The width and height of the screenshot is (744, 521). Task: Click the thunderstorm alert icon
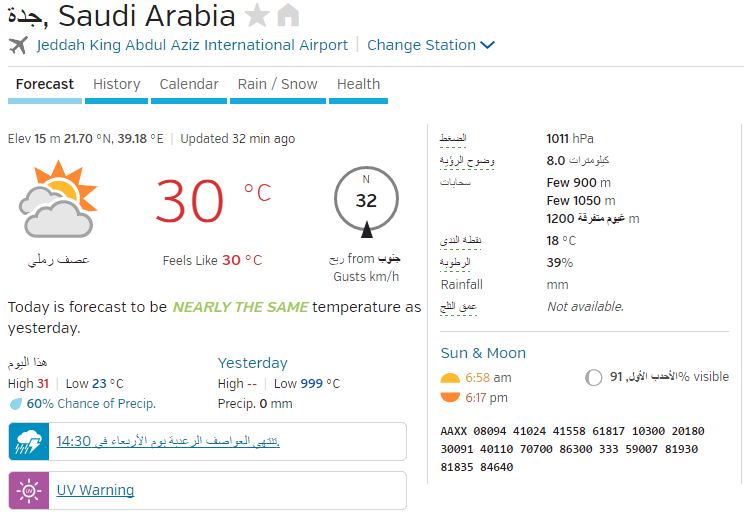[x=29, y=441]
